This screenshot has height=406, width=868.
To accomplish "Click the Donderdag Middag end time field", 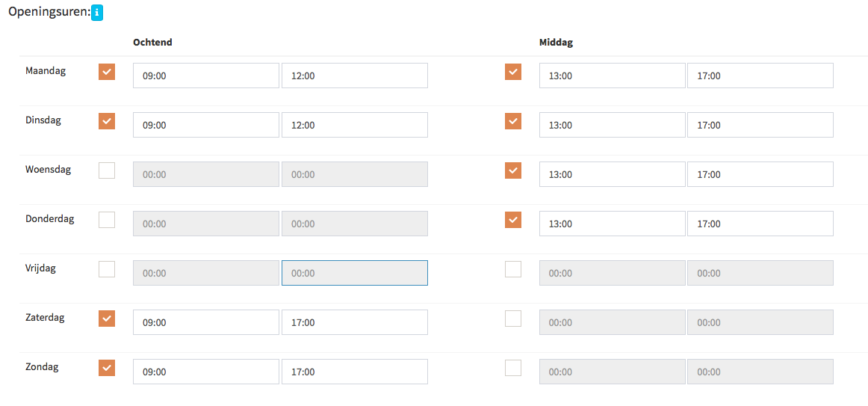I will (760, 224).
